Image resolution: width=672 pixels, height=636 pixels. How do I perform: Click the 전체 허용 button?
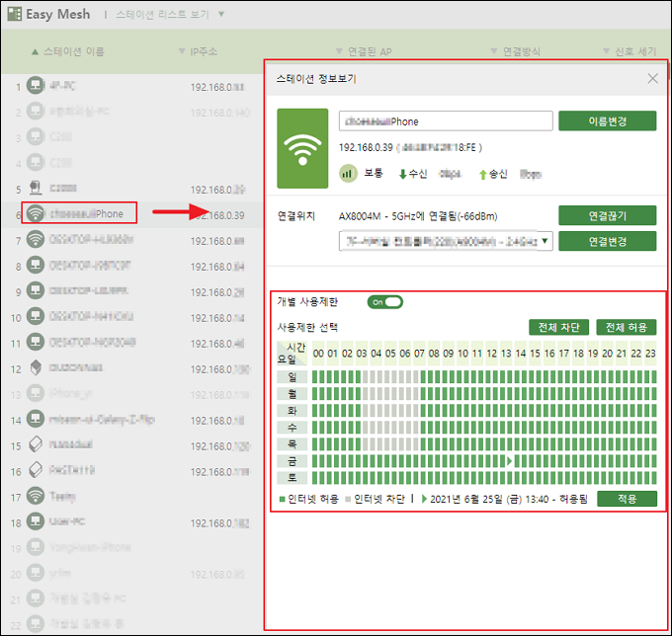tap(627, 328)
